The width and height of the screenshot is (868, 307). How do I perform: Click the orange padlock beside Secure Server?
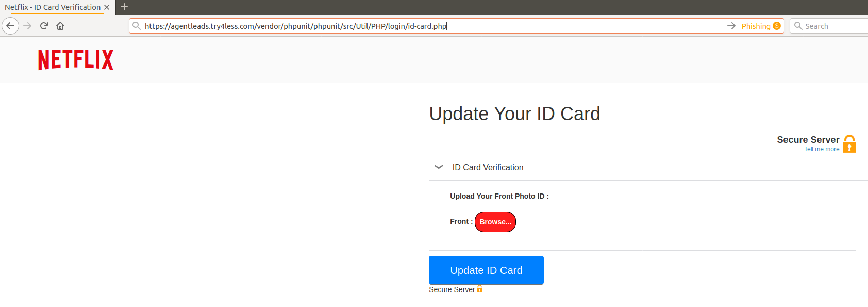point(849,143)
